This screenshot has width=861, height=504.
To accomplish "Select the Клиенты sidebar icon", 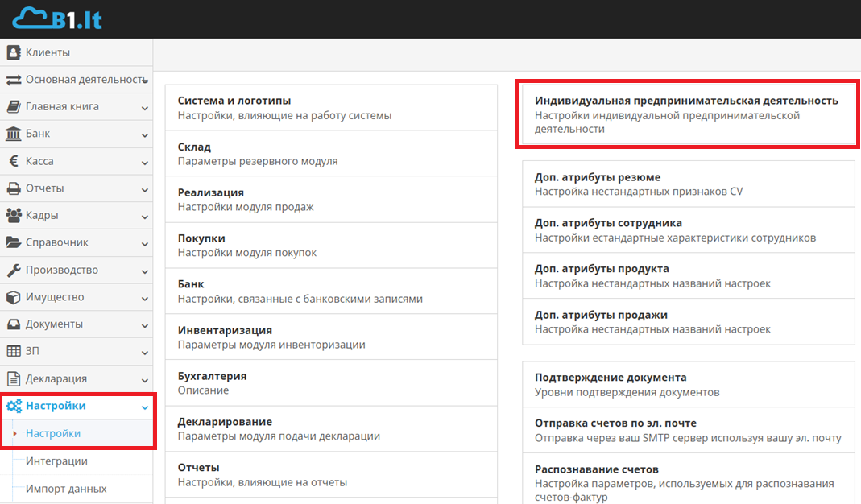I will [x=12, y=52].
